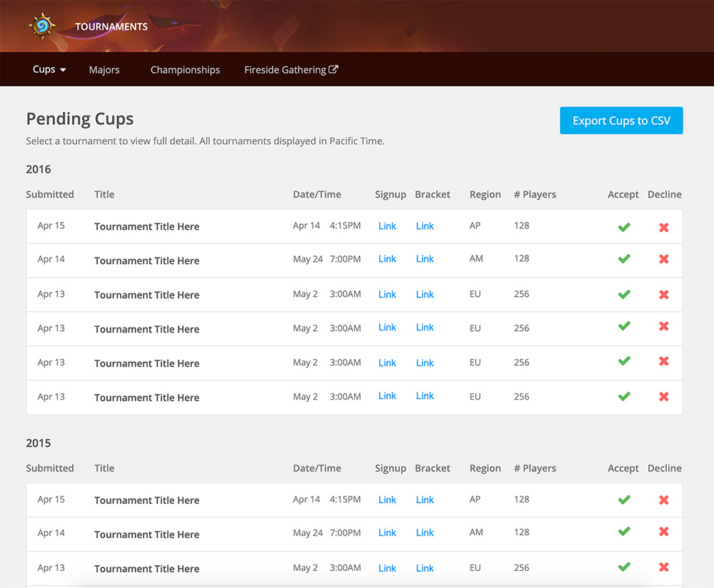The width and height of the screenshot is (714, 588).
Task: Open the bracket Link for the first EU tournament
Action: (x=425, y=294)
